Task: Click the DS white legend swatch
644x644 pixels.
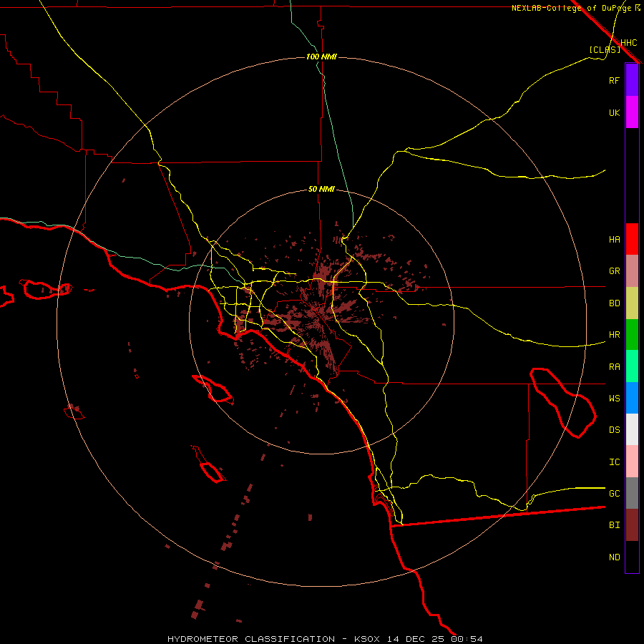Action: point(632,429)
